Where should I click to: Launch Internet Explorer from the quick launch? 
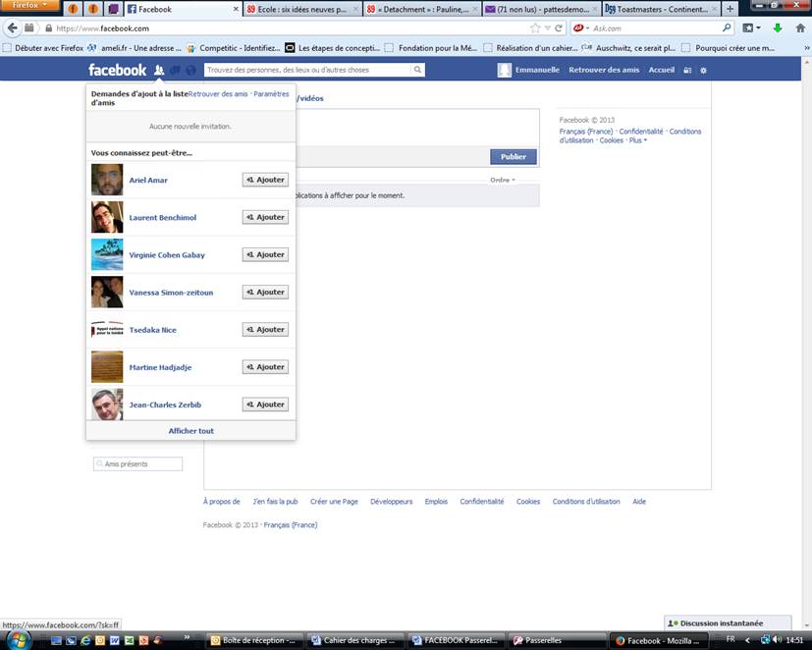tap(85, 641)
